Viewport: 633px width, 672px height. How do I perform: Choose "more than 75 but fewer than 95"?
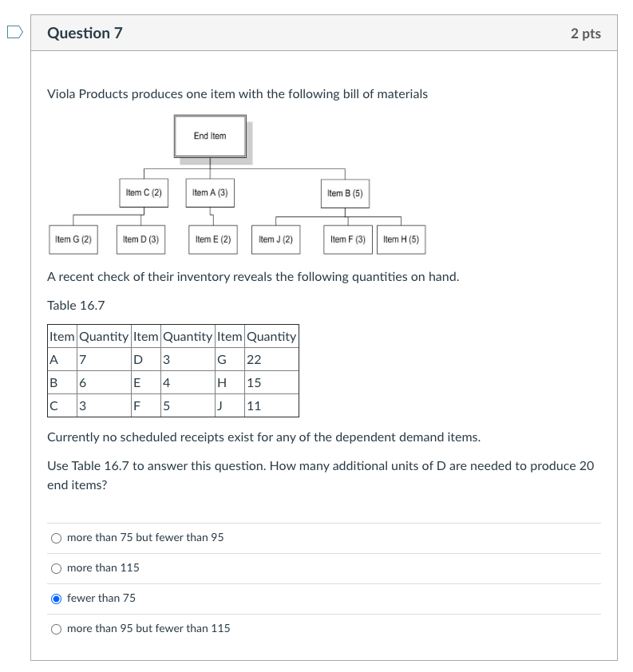(57, 537)
